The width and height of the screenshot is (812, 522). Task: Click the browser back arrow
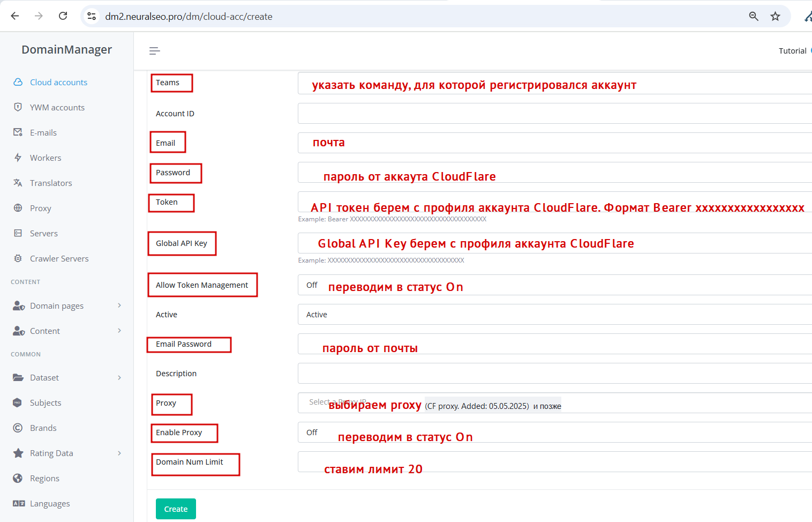coord(15,16)
